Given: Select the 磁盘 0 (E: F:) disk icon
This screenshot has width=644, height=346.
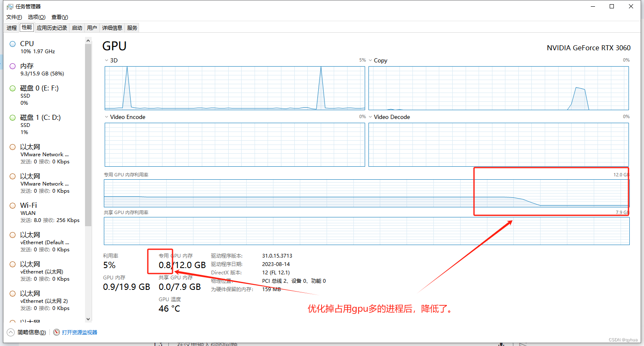Looking at the screenshot, I should pos(13,88).
